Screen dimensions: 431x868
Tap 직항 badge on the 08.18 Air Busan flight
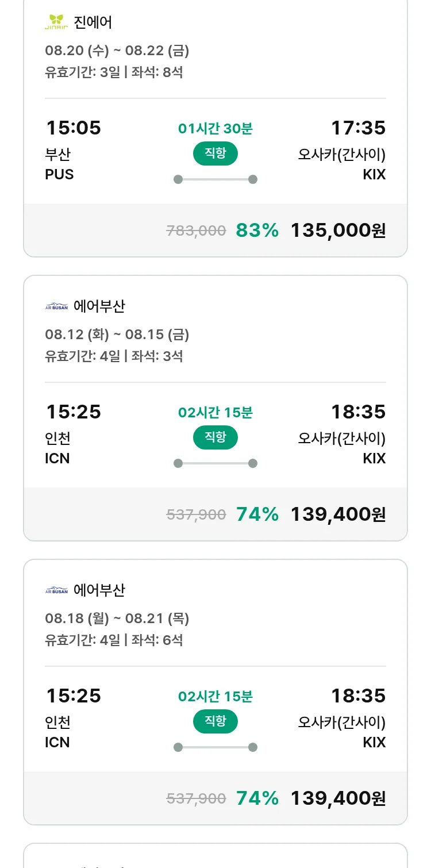pyautogui.click(x=215, y=721)
